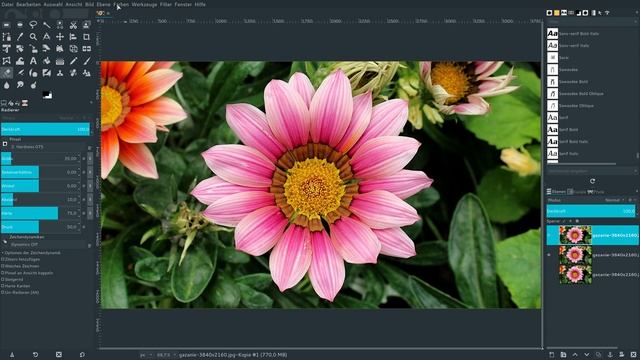
Task: Open the Filter menu
Action: (166, 4)
